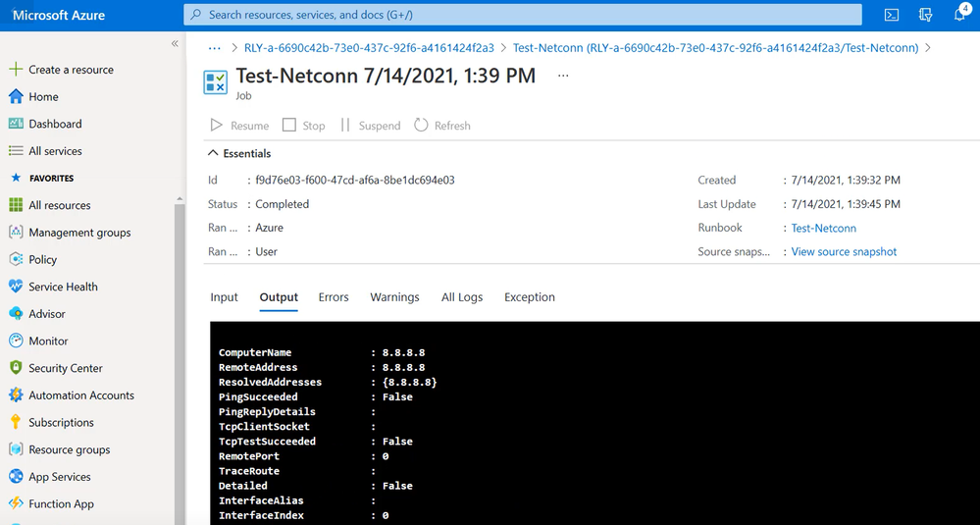Click the ComputerName output line
This screenshot has width=980, height=525.
322,352
